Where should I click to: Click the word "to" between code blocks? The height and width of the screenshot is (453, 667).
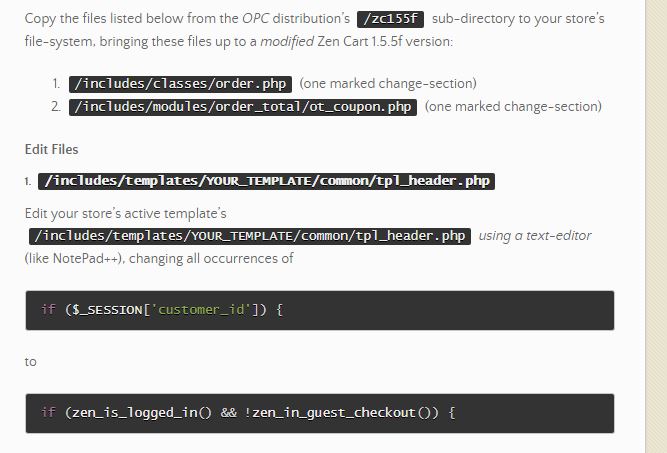[x=31, y=362]
